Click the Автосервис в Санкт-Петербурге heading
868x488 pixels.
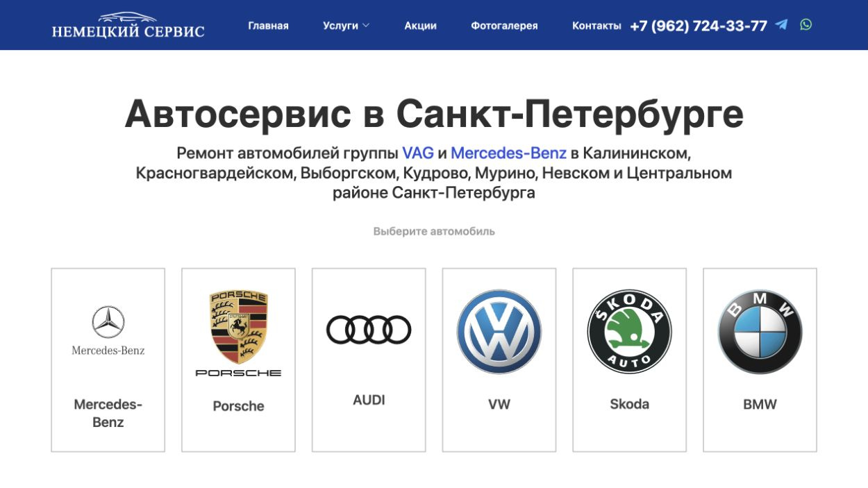(x=434, y=114)
